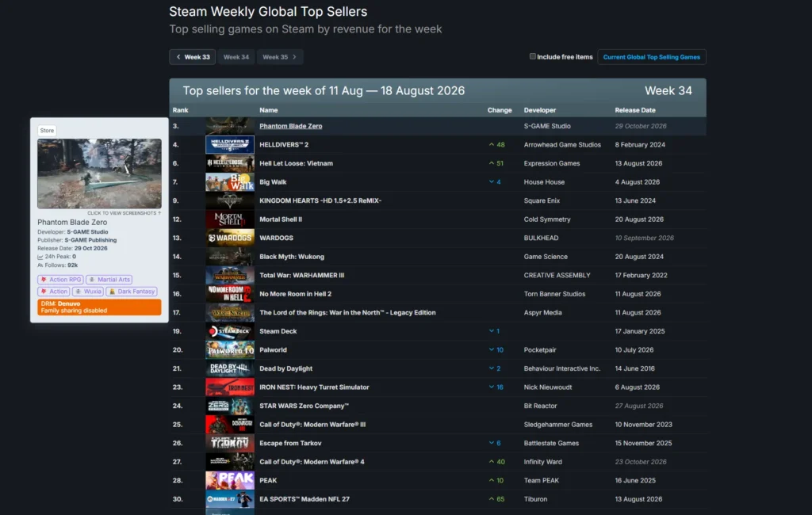Click the WARDOGS game thumbnail

(230, 238)
